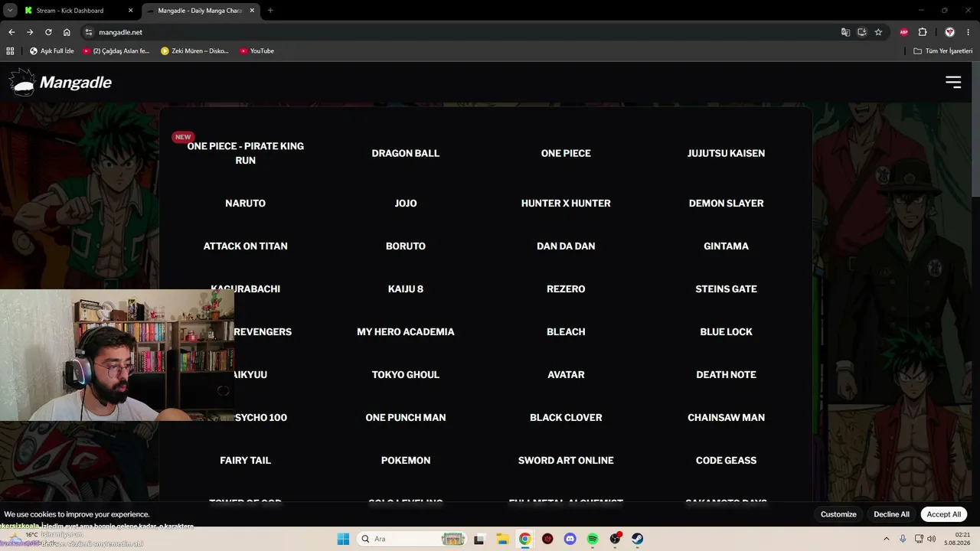Click the taskbar search box
Screen dimensions: 980x551
click(x=412, y=539)
